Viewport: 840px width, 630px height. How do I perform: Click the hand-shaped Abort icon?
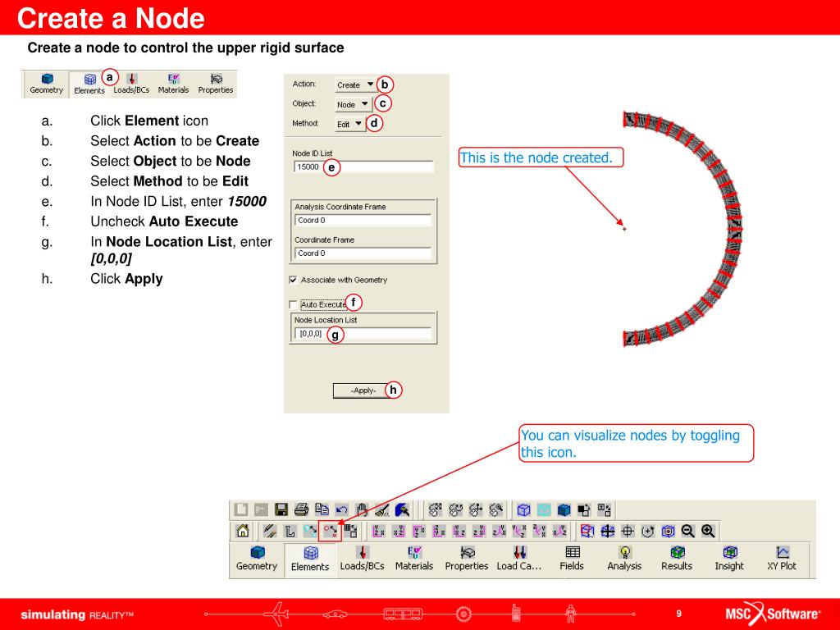pos(362,509)
